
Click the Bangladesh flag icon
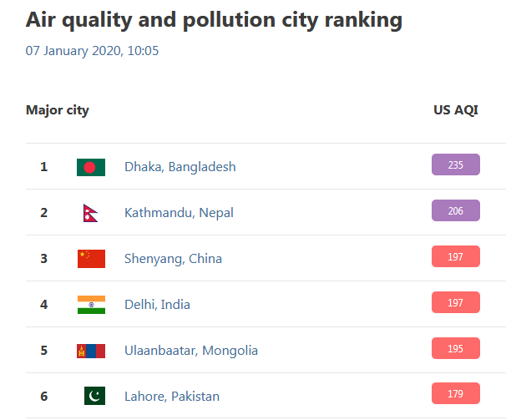coord(91,167)
